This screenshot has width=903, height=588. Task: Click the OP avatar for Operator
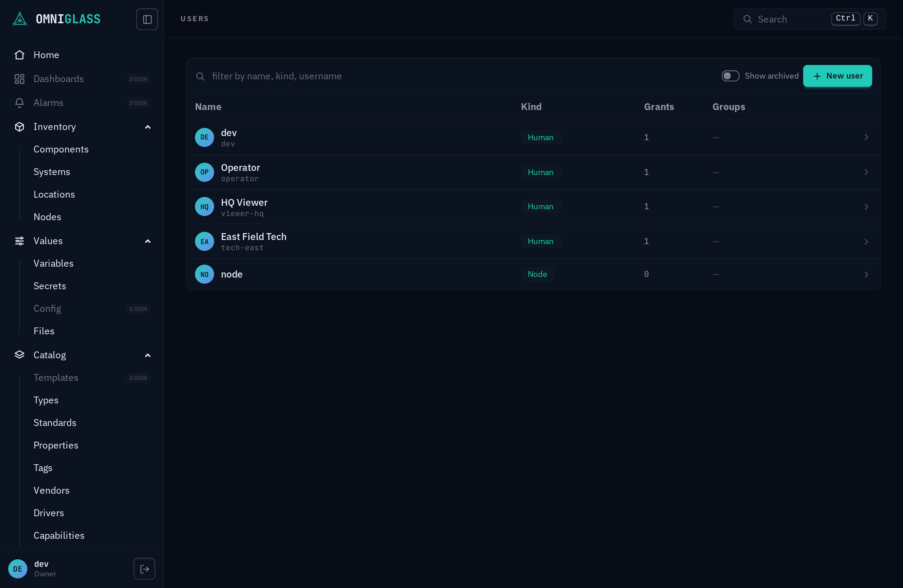[205, 172]
